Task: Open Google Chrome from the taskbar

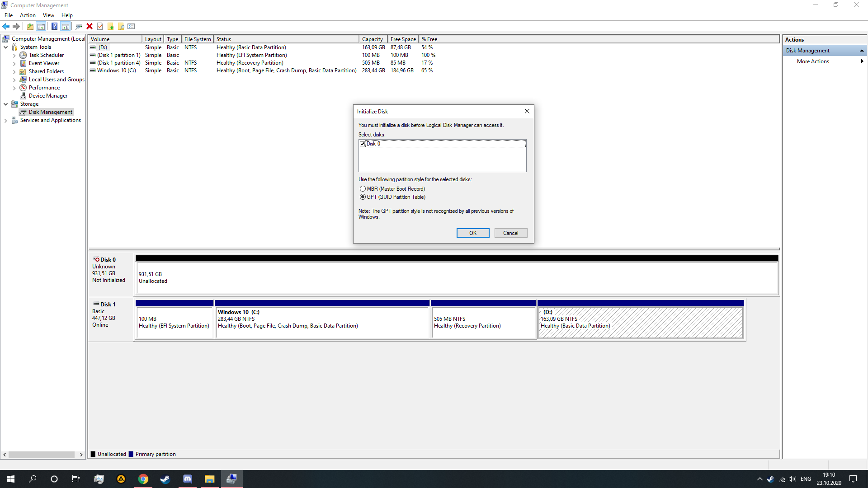Action: click(x=143, y=479)
